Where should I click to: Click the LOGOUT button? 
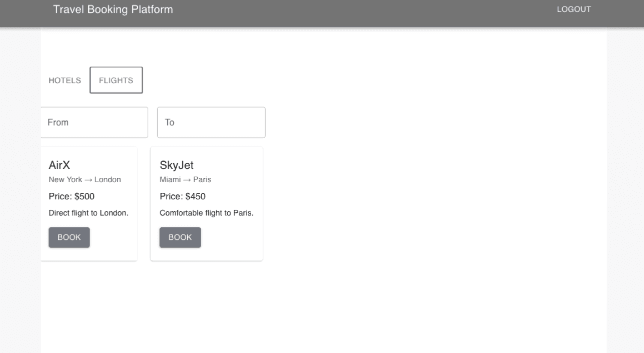click(x=573, y=10)
